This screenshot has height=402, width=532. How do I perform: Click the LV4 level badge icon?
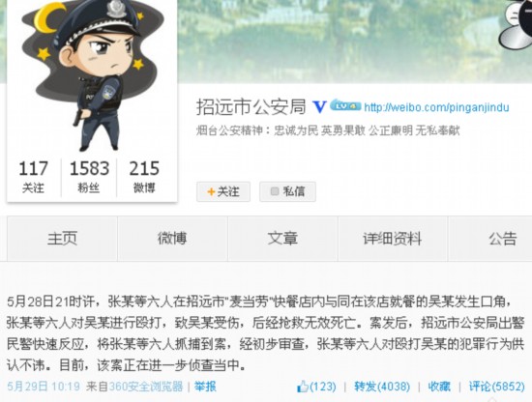pyautogui.click(x=345, y=105)
